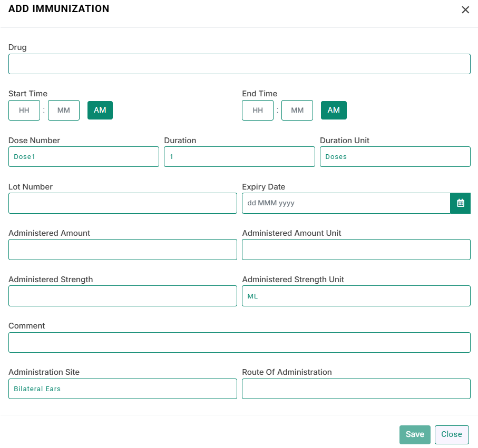Open Administered Strength Unit dropdown showing ML
478x448 pixels.
(x=356, y=296)
